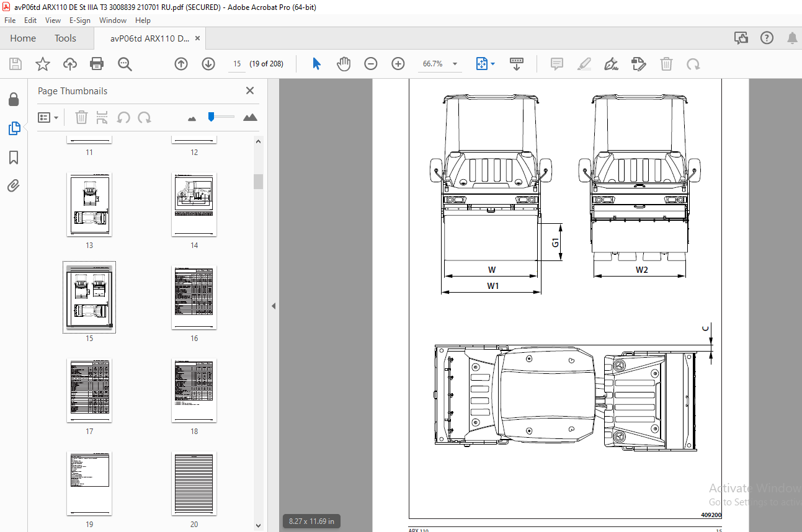Screen dimensions: 802x532
Task: Open the Sign document pen tool
Action: click(x=612, y=64)
